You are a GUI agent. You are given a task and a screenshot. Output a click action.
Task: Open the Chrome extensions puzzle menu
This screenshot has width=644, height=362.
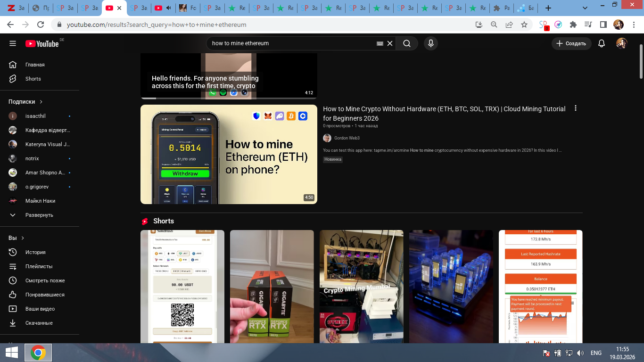(573, 25)
